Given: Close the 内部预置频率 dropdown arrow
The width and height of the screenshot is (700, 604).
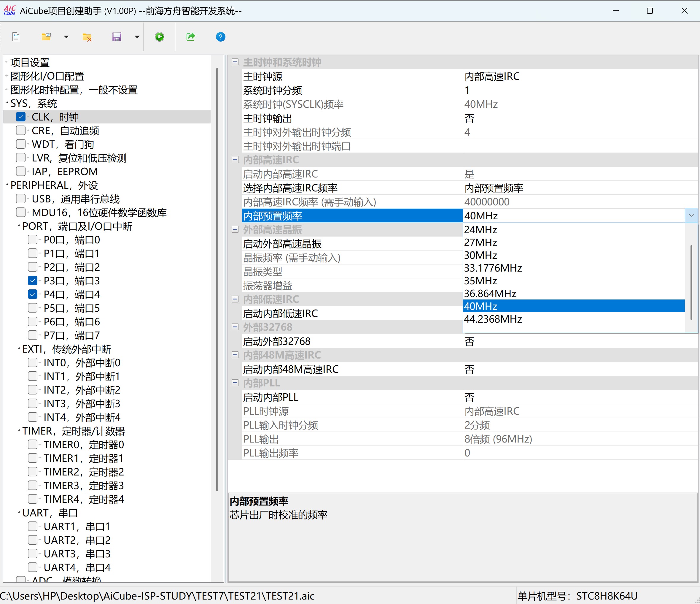Looking at the screenshot, I should click(691, 216).
